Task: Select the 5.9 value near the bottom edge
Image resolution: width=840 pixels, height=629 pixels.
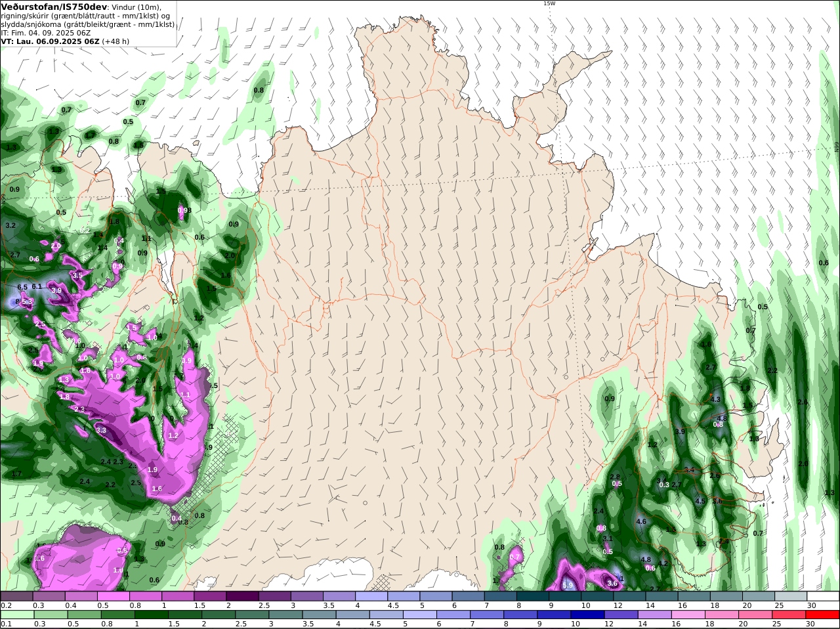Action: [568, 585]
